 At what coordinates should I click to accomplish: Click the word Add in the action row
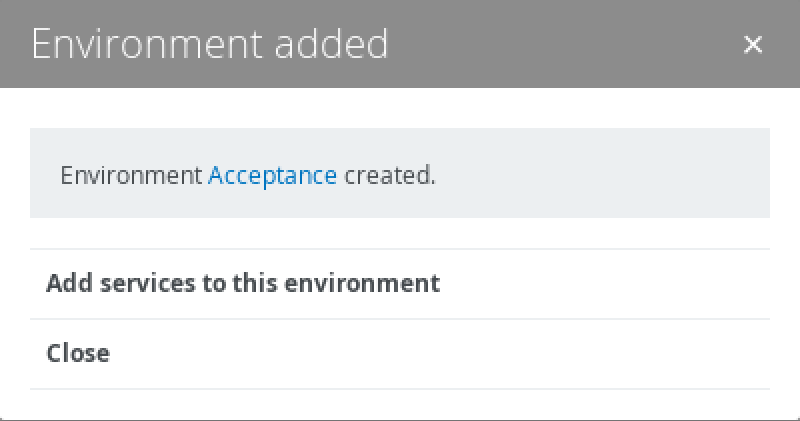65,284
